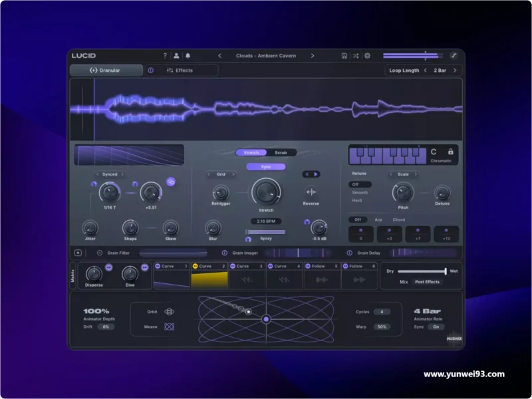532x399 pixels.
Task: Click the limiter curve icon beside meter
Action: point(454,56)
